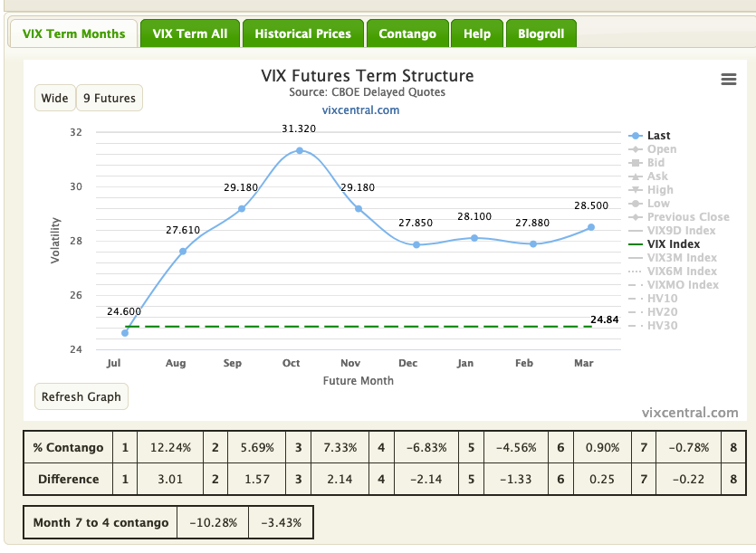Viewport: 756px width, 553px height.
Task: Open the Historical Prices tab
Action: tap(302, 33)
